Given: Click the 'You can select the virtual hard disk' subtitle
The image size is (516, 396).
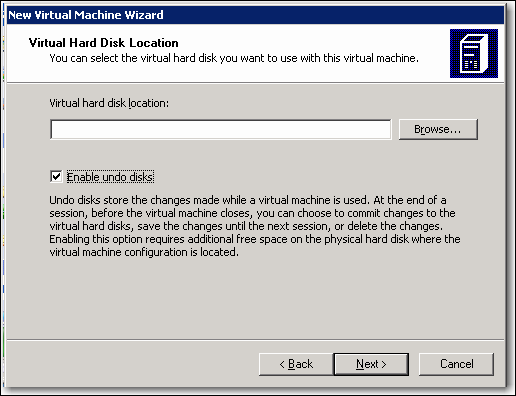Looking at the screenshot, I should click(234, 58).
